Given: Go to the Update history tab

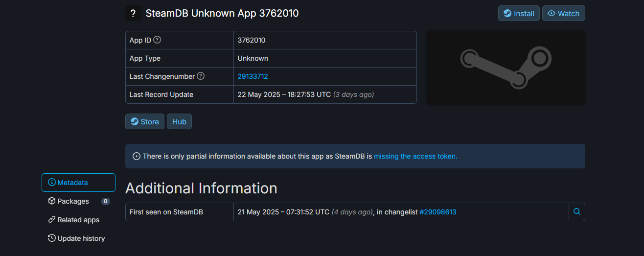Looking at the screenshot, I should 78,238.
